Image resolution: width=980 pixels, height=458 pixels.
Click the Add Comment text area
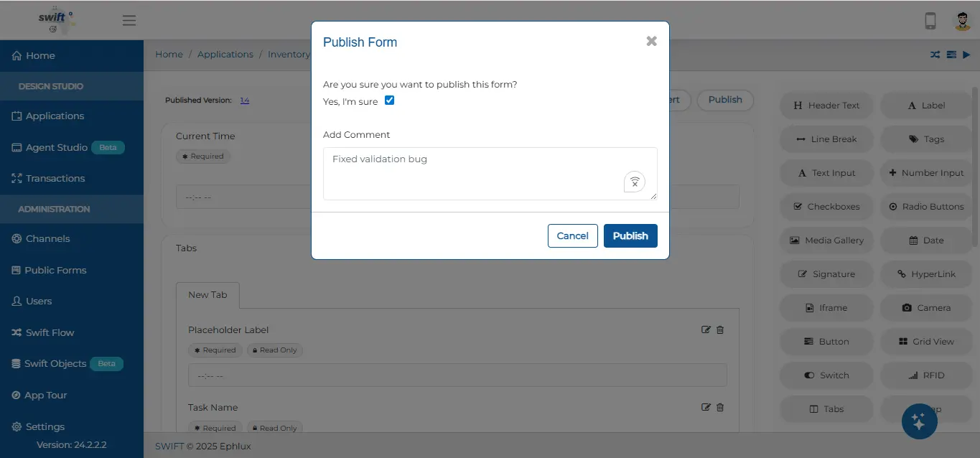(490, 174)
